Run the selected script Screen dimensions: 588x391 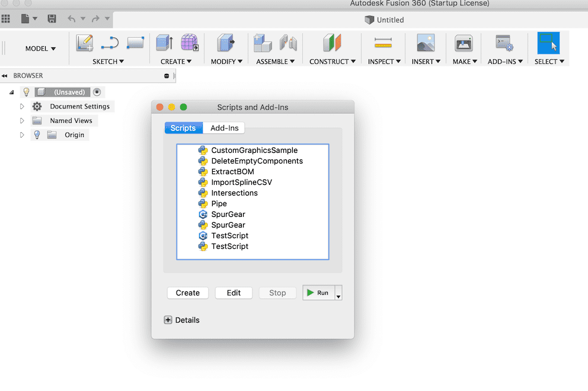tap(318, 293)
